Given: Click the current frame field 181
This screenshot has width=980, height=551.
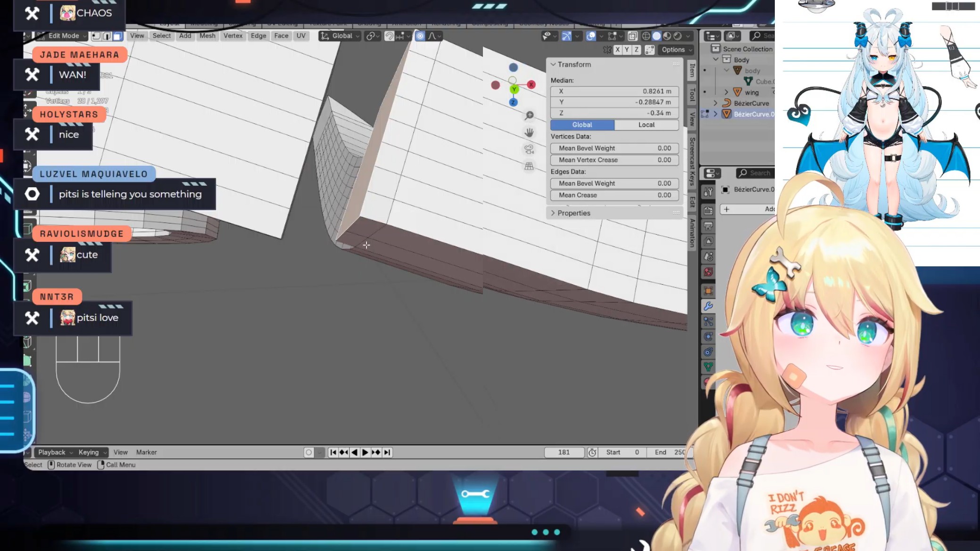Looking at the screenshot, I should tap(564, 452).
